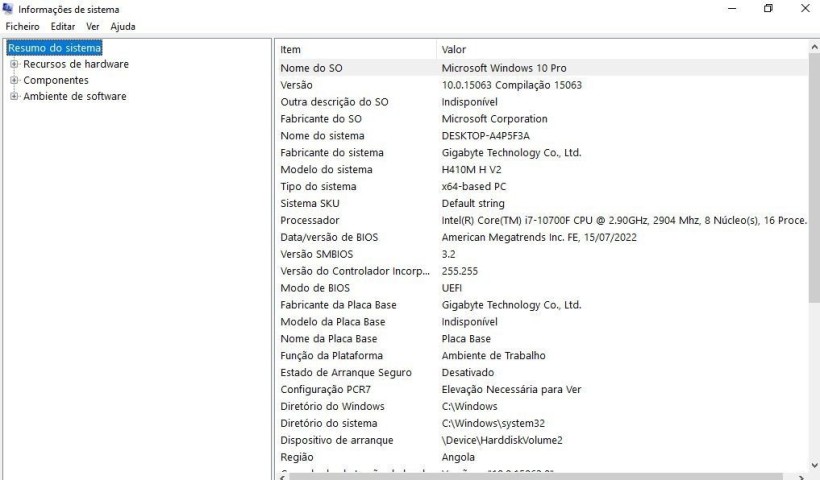Select Fabricante da Placa Base row
This screenshot has height=480, width=820.
(542, 305)
